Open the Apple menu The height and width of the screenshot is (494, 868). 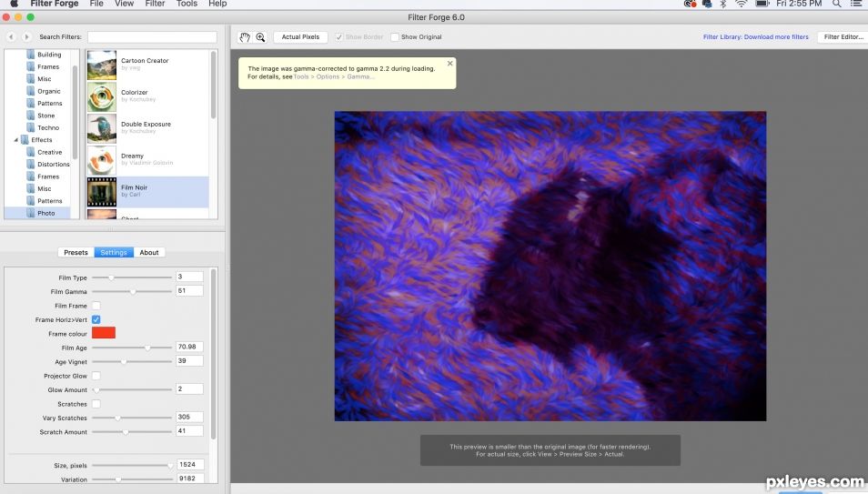click(x=14, y=4)
